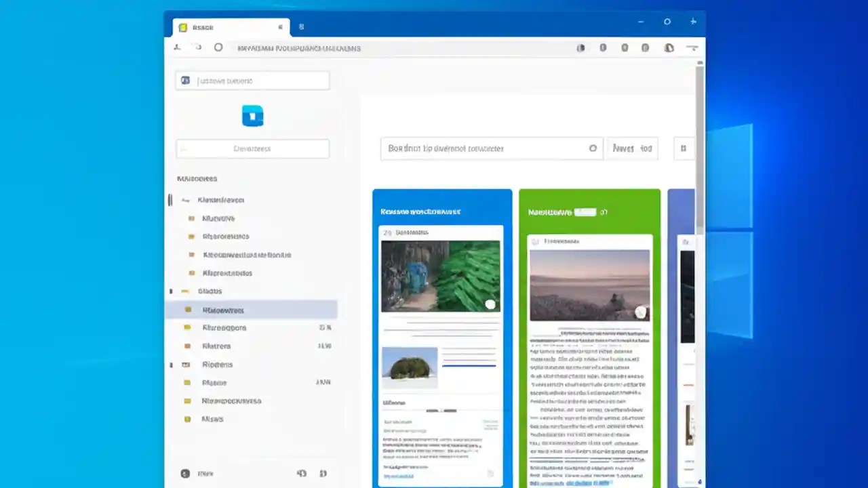
Task: Click the blue hyperlink at the bottom of the first card
Action: pos(399,476)
